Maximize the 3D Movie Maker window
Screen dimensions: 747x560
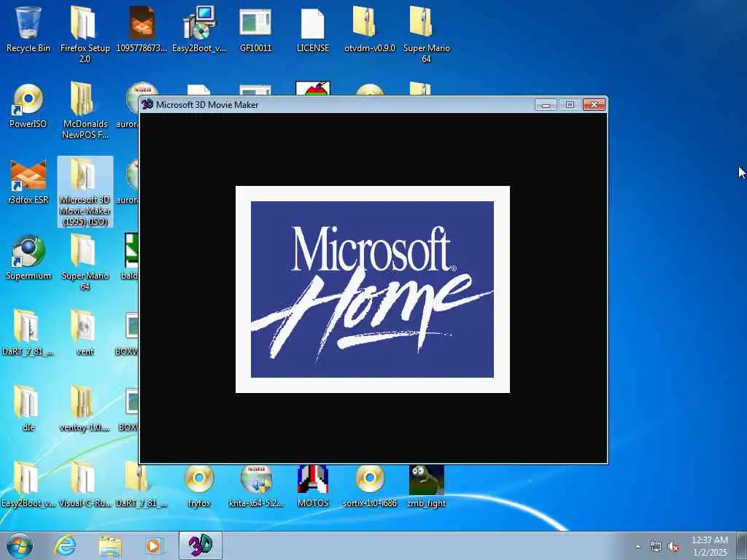[570, 105]
